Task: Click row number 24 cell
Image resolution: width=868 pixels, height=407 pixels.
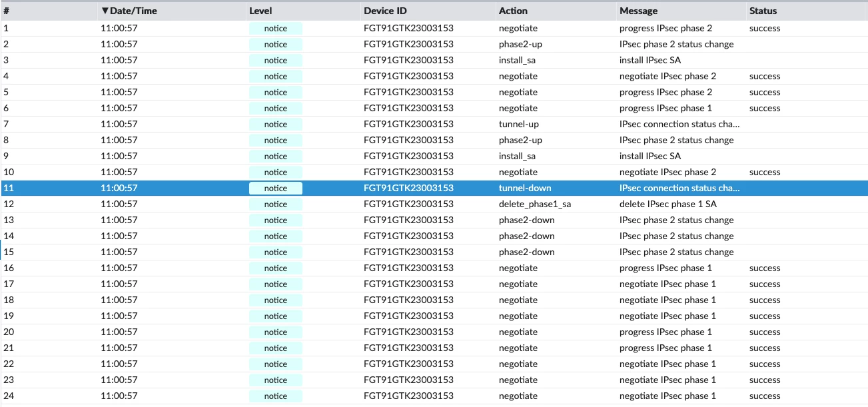Action: point(9,396)
